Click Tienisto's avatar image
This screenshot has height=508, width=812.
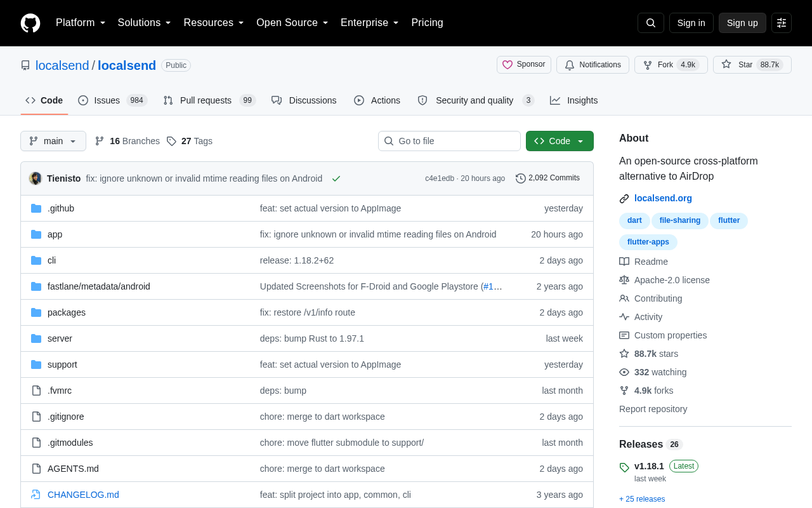coord(36,178)
